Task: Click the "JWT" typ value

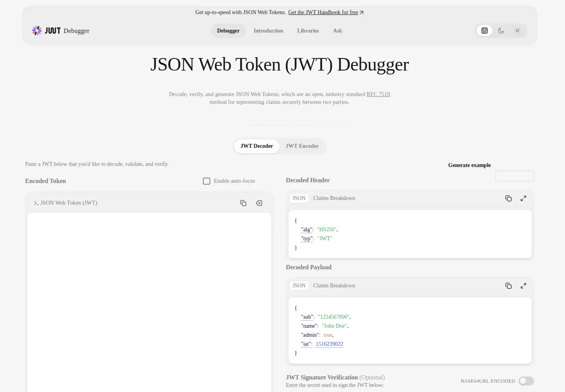Action: (325, 239)
